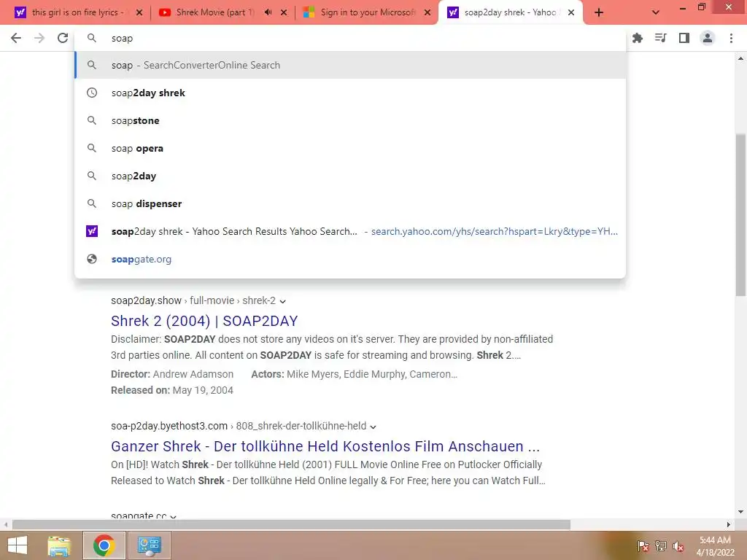747x560 pixels.
Task: Click the muted volume tray icon
Action: pyautogui.click(x=678, y=546)
